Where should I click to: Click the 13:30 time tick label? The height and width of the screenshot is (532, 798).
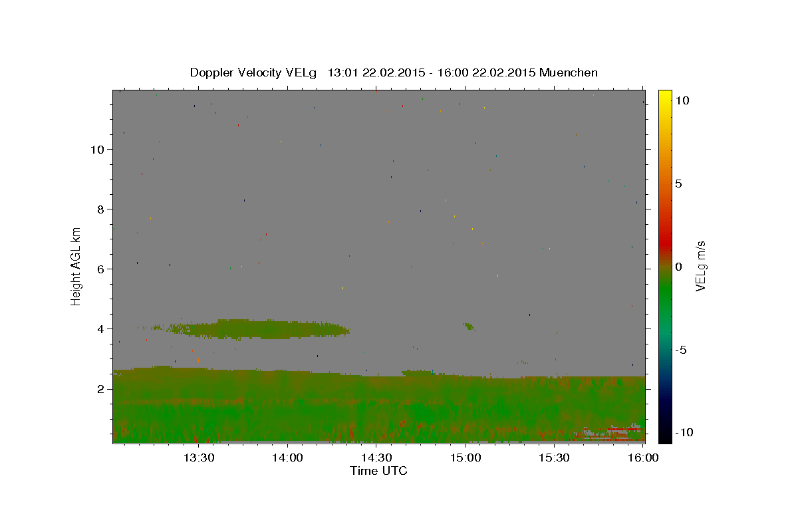[x=198, y=458]
